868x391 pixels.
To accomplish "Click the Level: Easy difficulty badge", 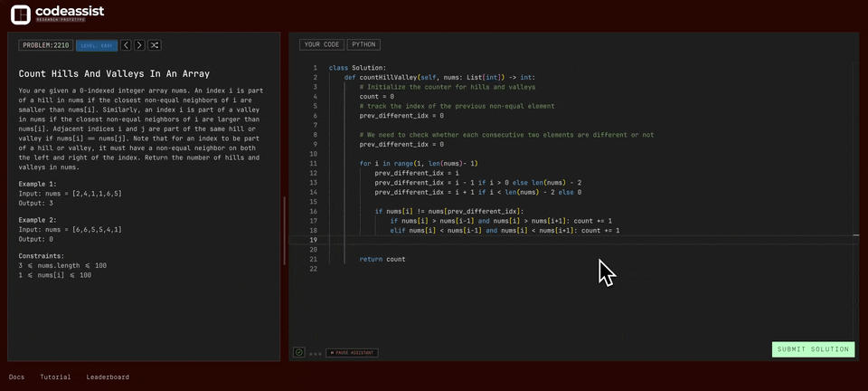I will 96,44.
